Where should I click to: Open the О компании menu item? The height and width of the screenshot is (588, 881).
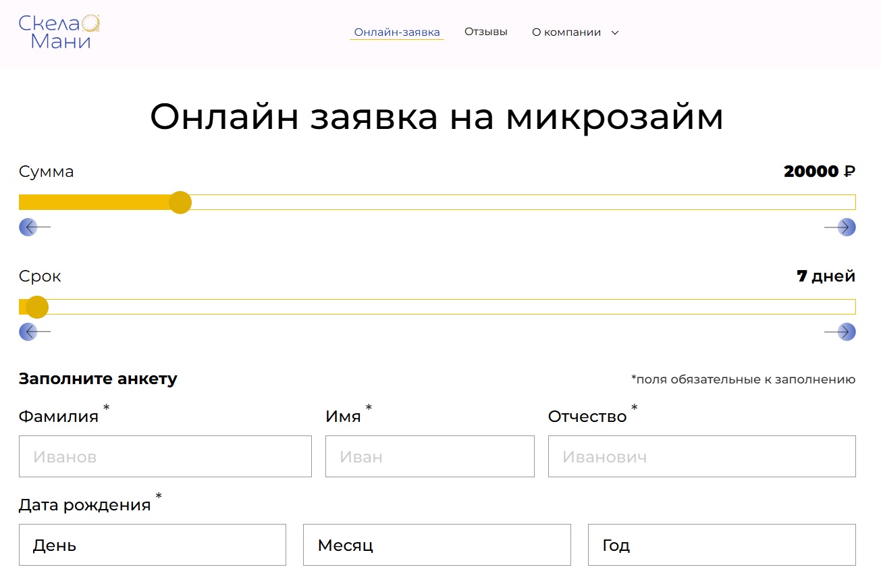click(x=566, y=32)
